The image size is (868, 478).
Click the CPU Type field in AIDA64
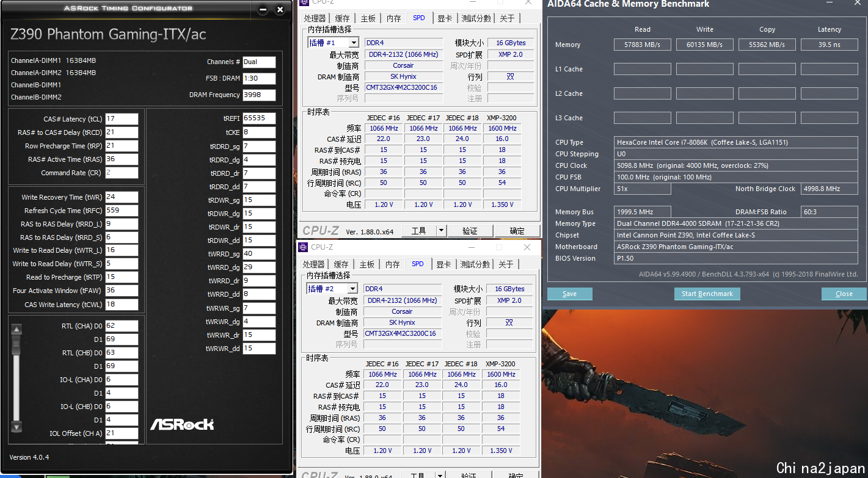(736, 142)
